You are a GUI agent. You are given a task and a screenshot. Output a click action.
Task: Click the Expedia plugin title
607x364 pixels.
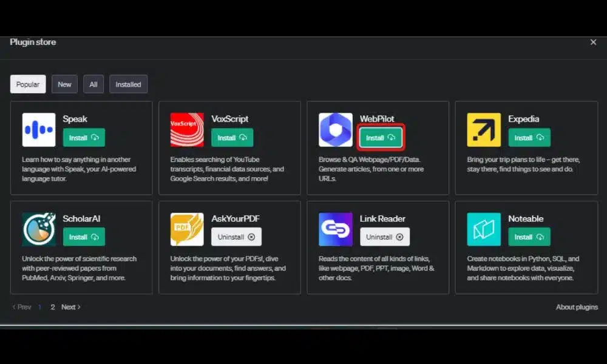(523, 119)
